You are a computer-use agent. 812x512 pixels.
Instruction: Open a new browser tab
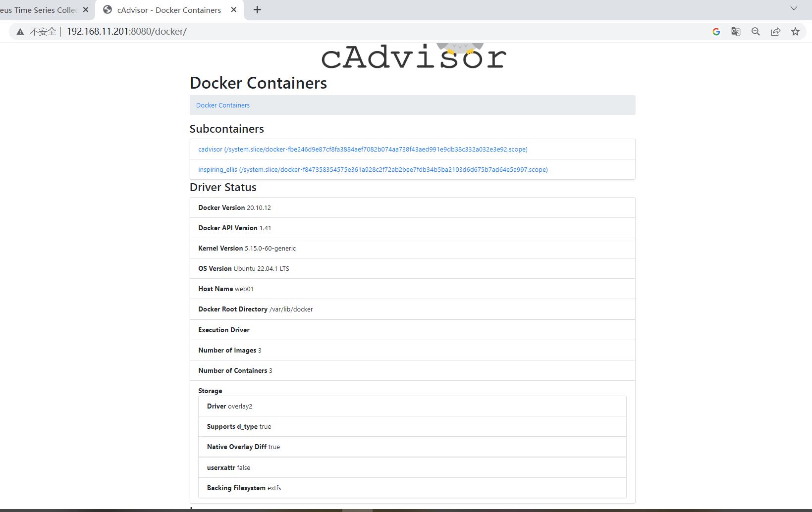pyautogui.click(x=257, y=10)
